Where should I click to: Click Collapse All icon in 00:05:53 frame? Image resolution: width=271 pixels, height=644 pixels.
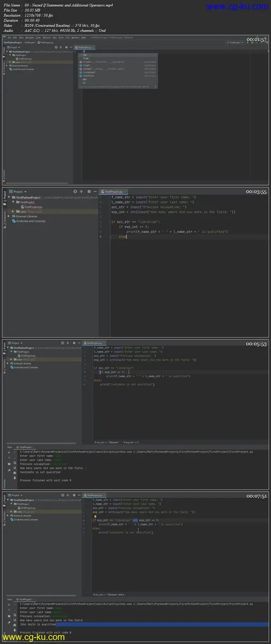point(69,343)
